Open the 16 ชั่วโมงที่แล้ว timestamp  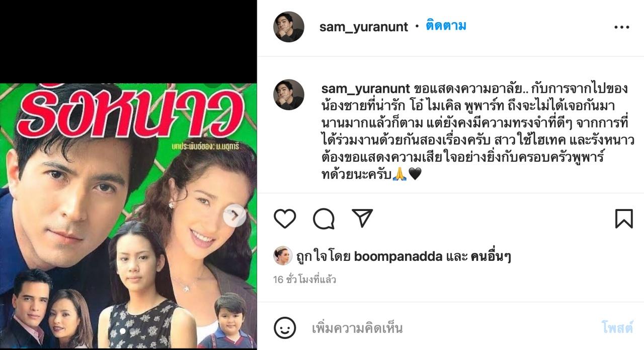(x=305, y=279)
